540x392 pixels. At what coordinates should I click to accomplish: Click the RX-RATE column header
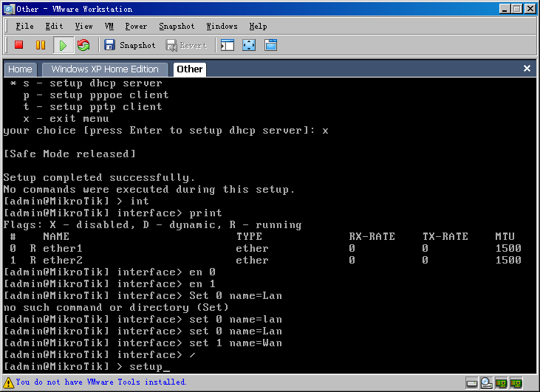372,236
